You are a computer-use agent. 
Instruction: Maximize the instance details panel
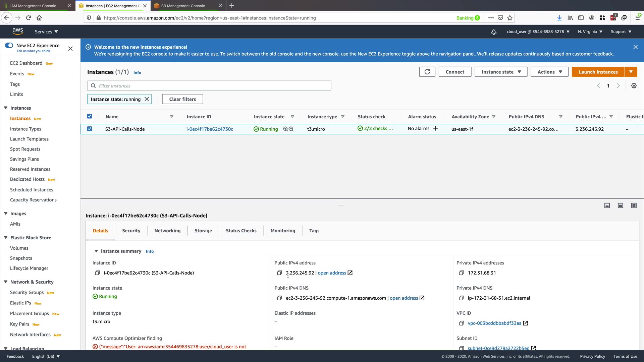634,205
